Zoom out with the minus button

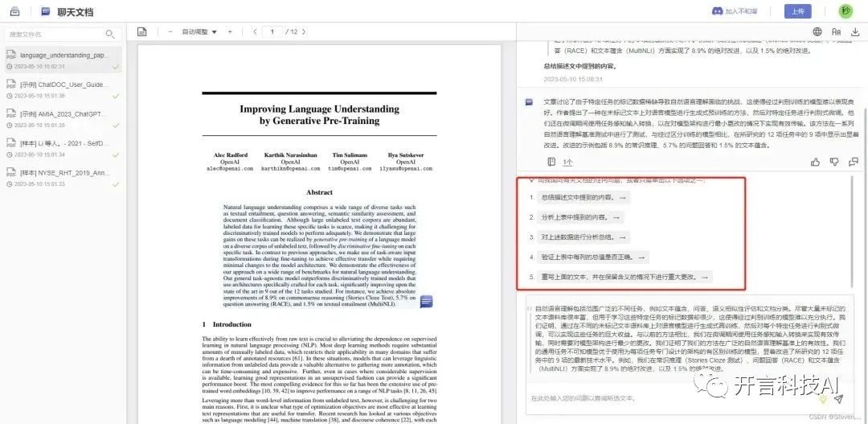(x=170, y=31)
